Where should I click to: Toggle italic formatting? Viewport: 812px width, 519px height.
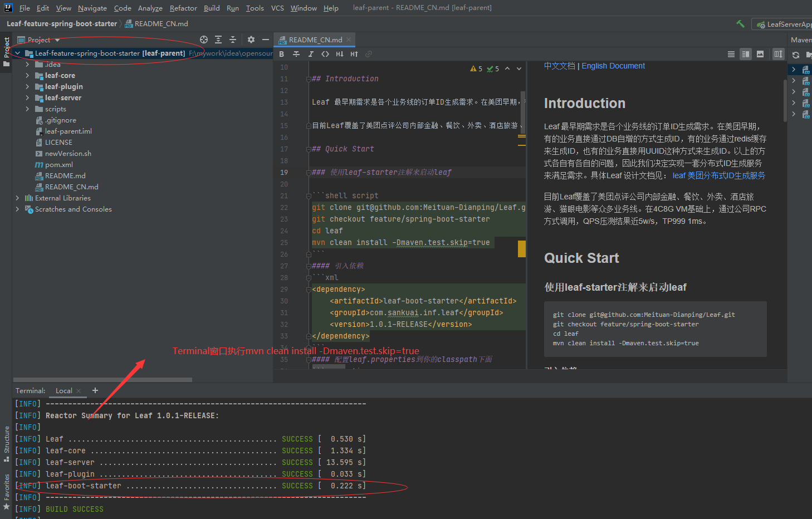click(x=311, y=54)
